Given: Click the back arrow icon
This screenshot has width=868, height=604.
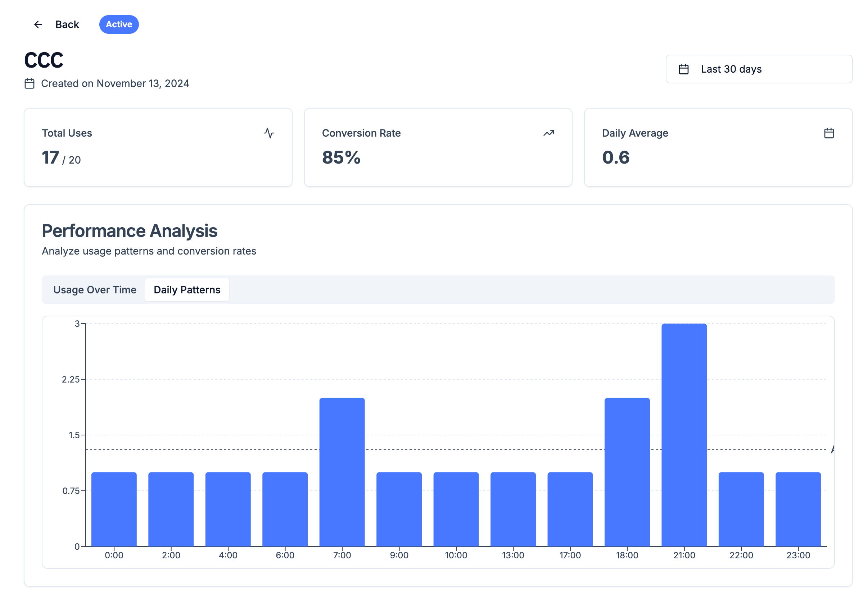Looking at the screenshot, I should click(38, 24).
